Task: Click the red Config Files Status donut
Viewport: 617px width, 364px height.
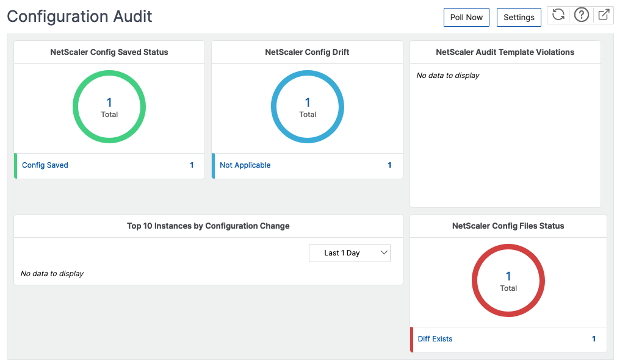Action: [508, 280]
